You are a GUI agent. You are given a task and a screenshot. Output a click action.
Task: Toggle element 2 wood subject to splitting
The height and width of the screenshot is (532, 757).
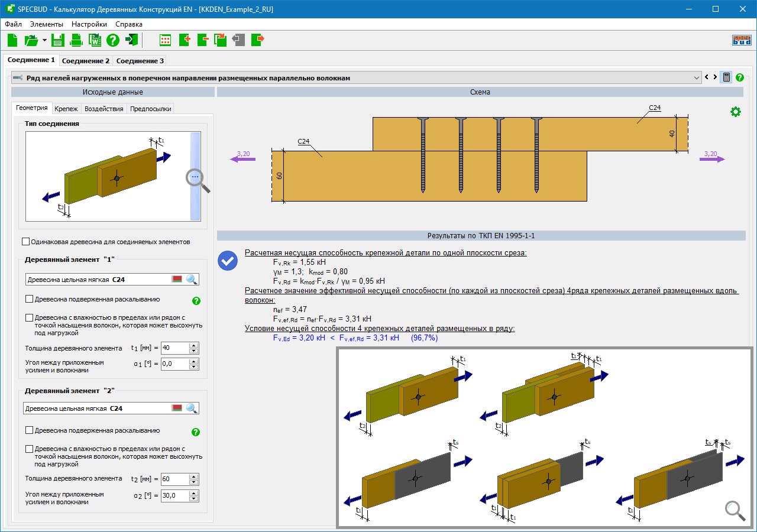[x=30, y=430]
